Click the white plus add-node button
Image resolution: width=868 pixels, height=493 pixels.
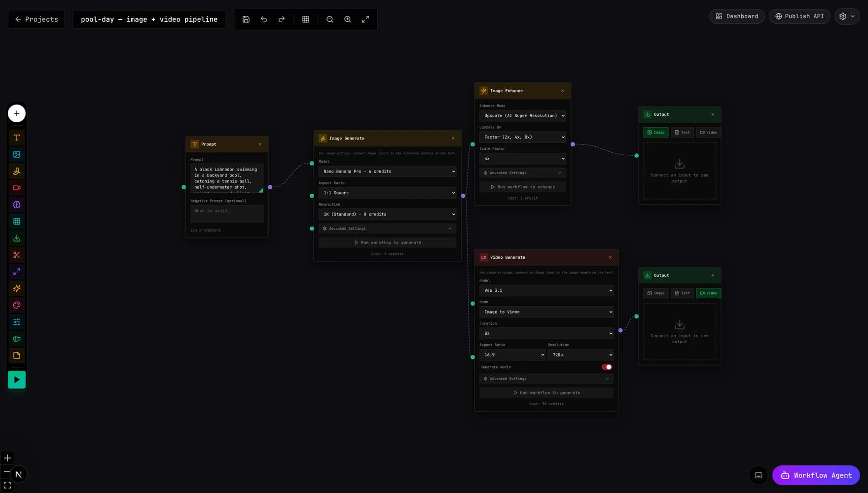tap(17, 113)
